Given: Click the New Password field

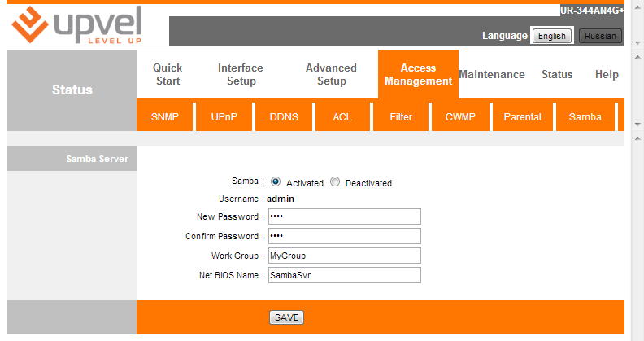Looking at the screenshot, I should (344, 216).
